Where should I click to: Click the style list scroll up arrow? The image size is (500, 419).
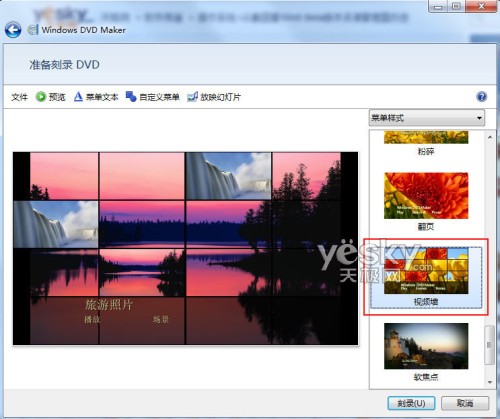coord(490,137)
